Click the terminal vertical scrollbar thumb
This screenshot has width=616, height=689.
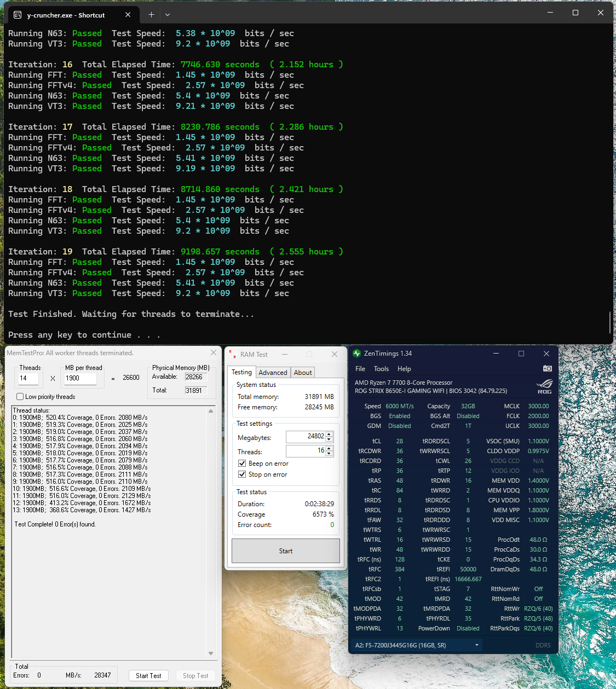pyautogui.click(x=610, y=322)
